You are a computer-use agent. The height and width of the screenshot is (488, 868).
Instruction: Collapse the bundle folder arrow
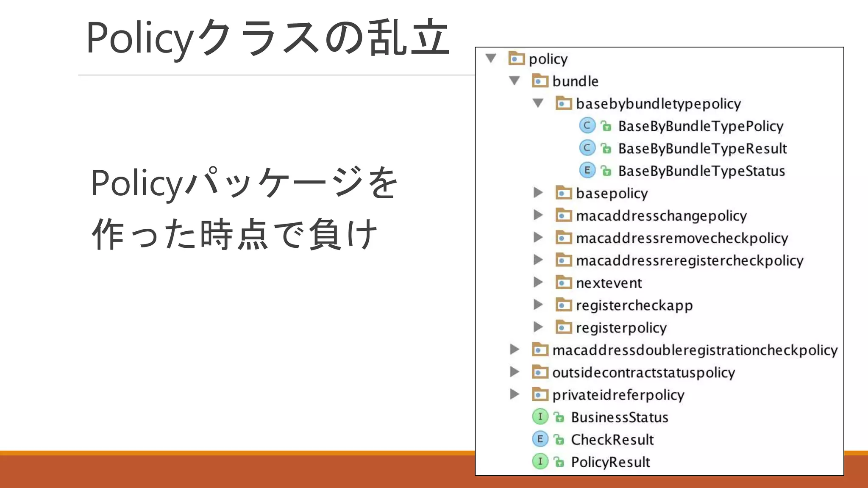515,80
